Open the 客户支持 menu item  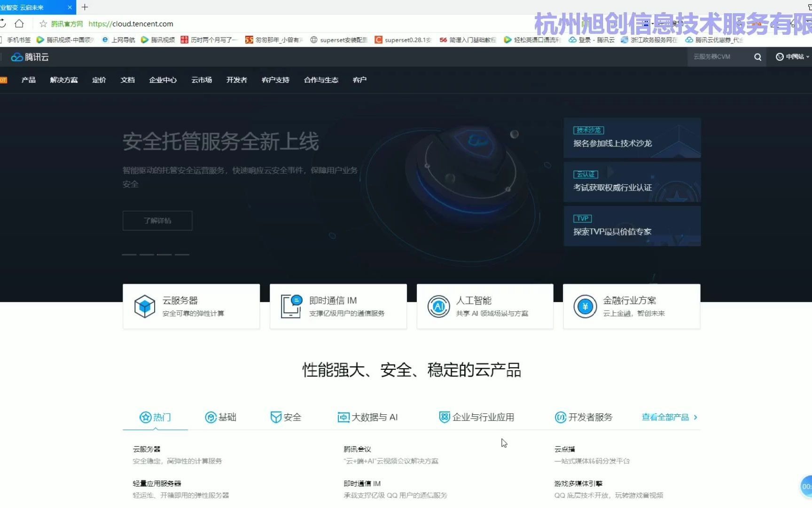click(275, 80)
